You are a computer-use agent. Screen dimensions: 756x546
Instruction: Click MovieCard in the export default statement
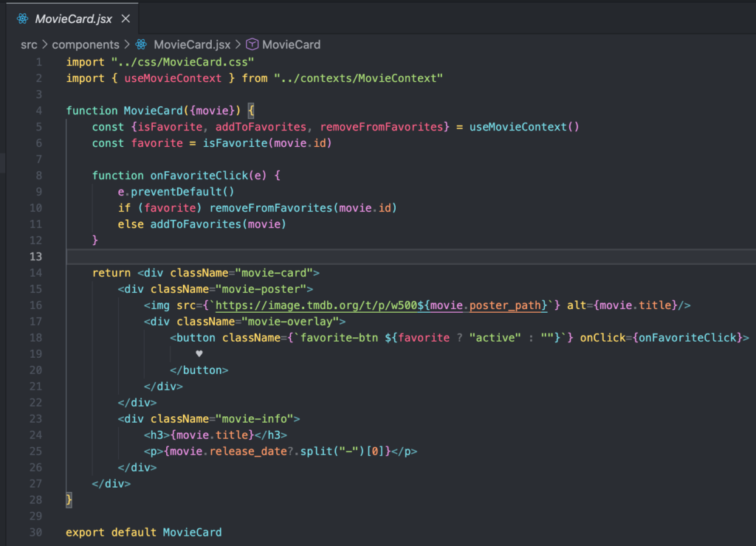[x=192, y=532]
